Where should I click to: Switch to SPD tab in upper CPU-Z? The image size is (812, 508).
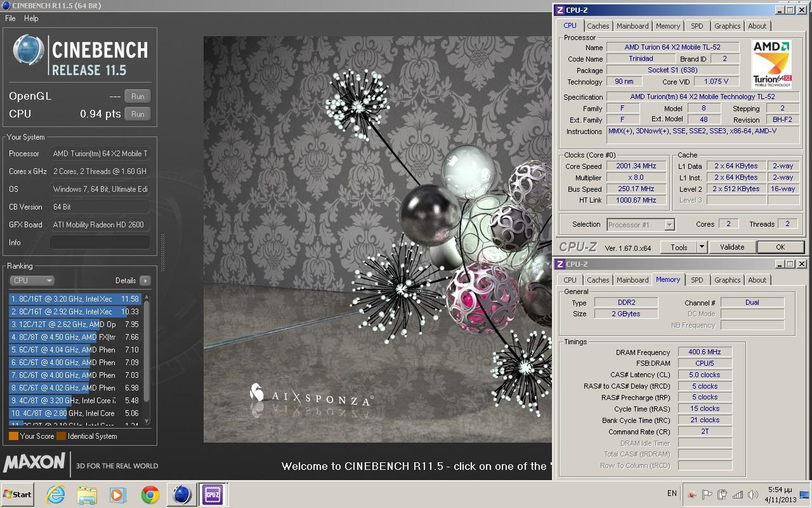(697, 26)
